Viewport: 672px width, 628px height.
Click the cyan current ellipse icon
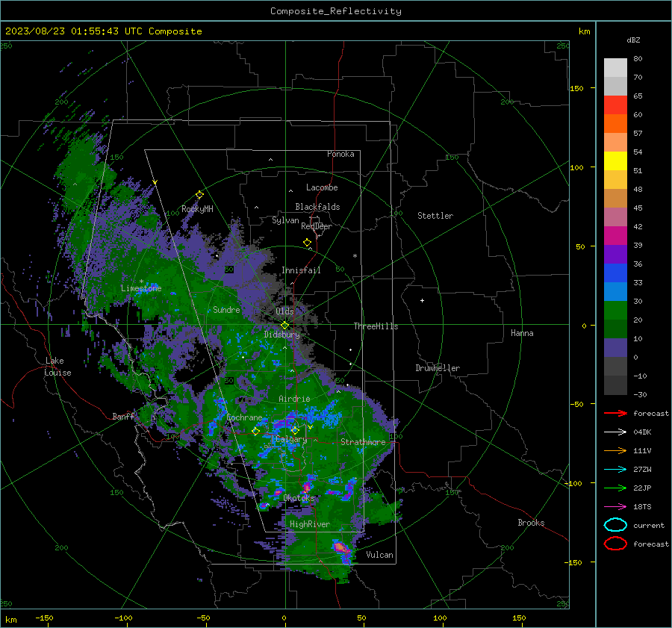615,525
